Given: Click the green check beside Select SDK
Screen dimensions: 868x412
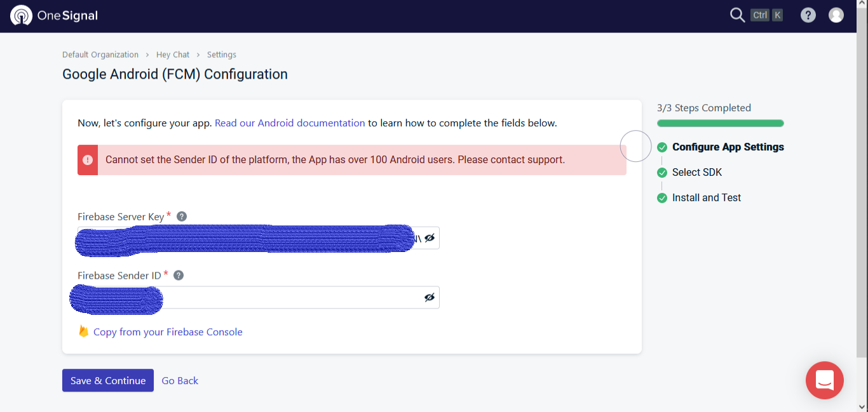Looking at the screenshot, I should pyautogui.click(x=662, y=173).
